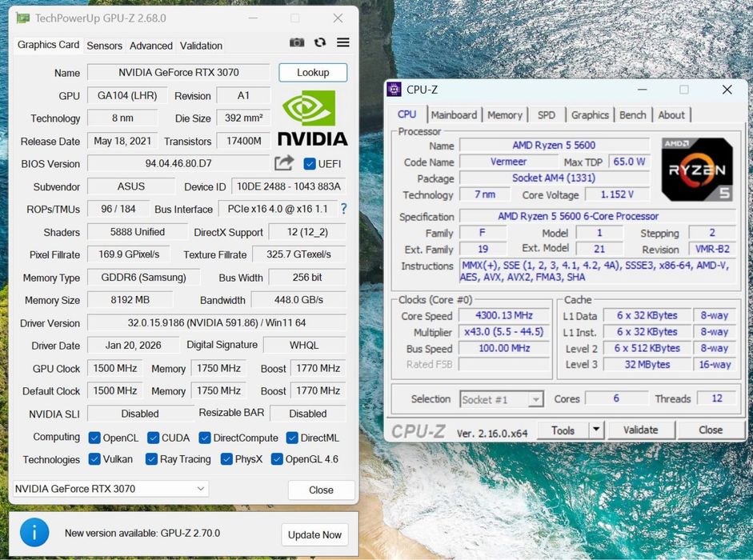
Task: Click the Multiplier value x43.0 (5.5 - 44.5)
Action: point(504,332)
